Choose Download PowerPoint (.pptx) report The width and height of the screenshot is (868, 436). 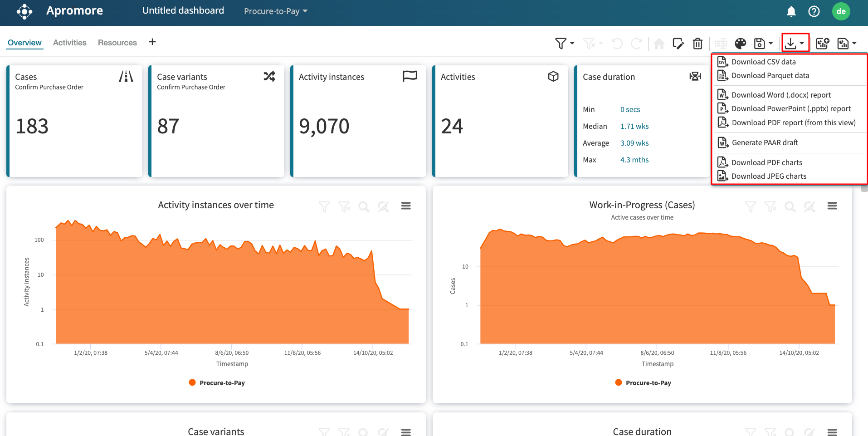pos(791,108)
